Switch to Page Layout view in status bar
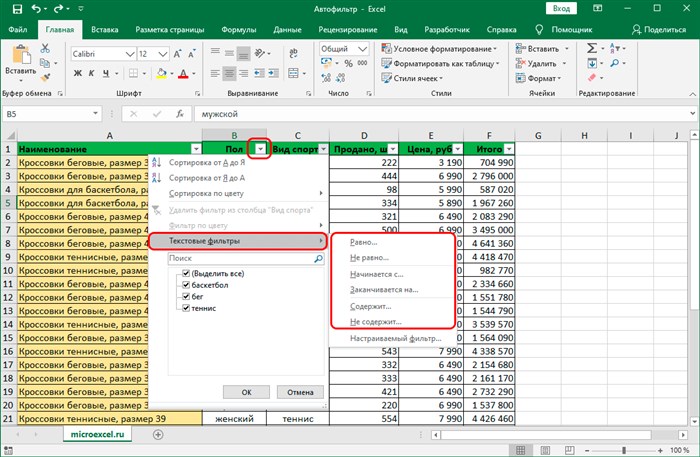This screenshot has width=700, height=457. pyautogui.click(x=545, y=450)
